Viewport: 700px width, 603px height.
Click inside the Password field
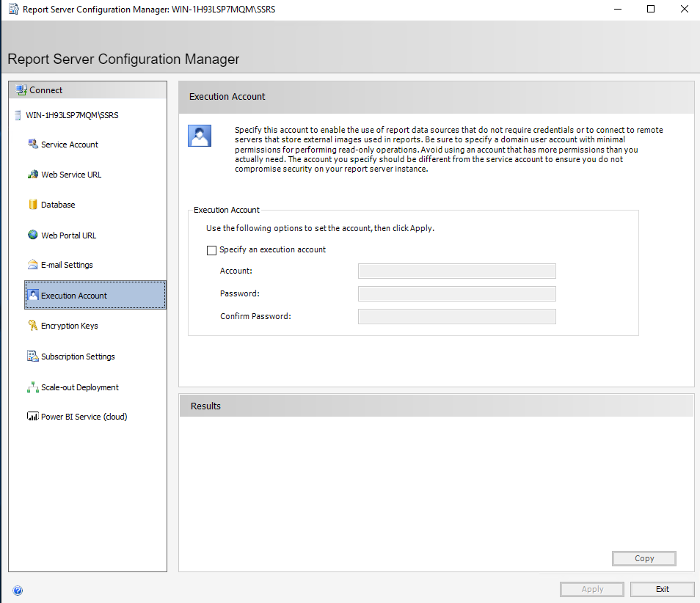456,293
